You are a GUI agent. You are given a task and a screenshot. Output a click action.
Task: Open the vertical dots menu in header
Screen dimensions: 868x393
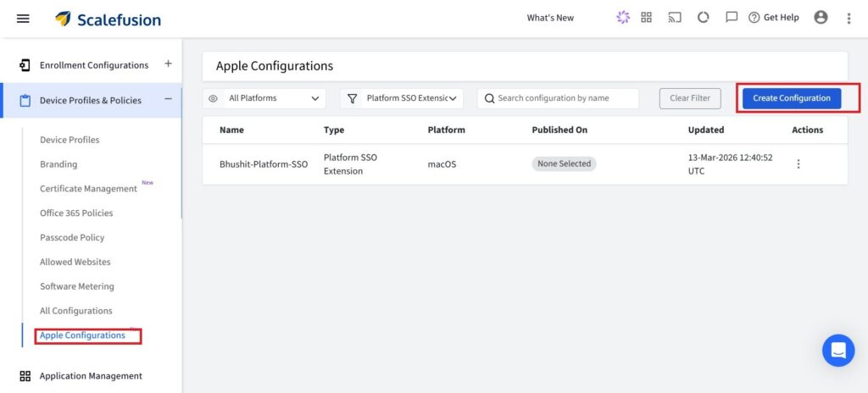click(x=849, y=19)
